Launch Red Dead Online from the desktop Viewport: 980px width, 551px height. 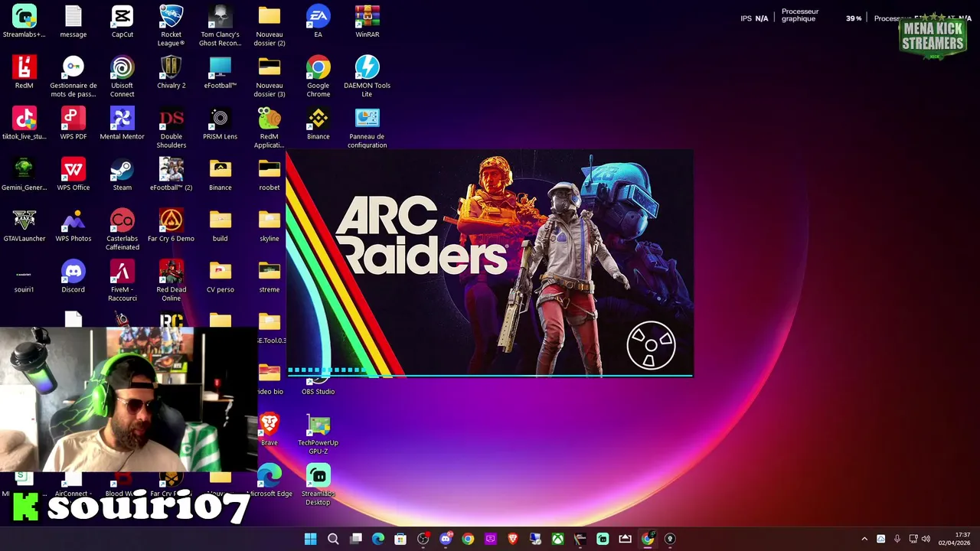pyautogui.click(x=171, y=281)
